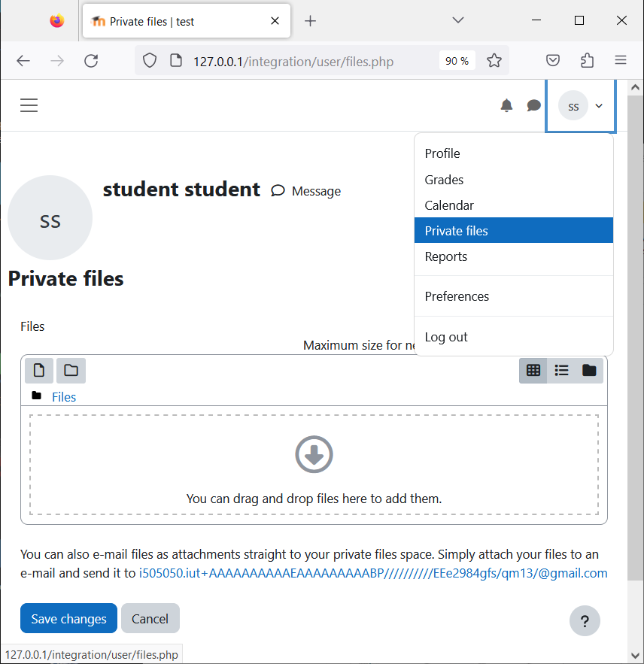Click the Create folder icon
This screenshot has width=644, height=664.
[71, 371]
